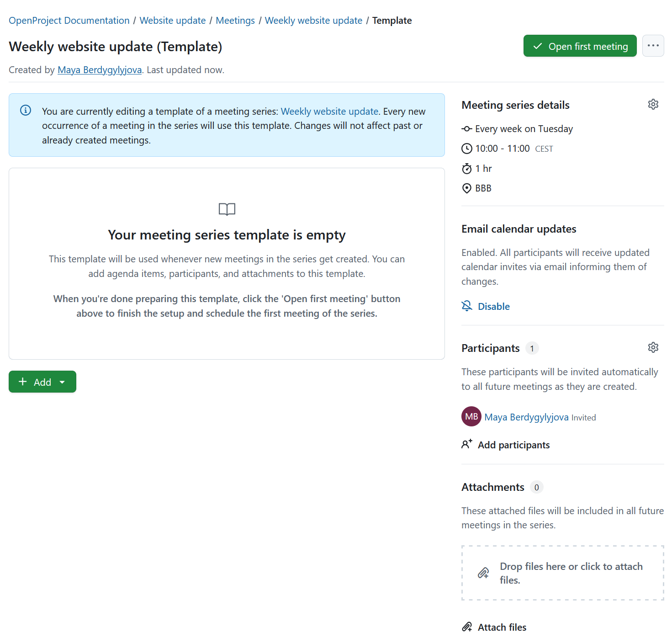Image resolution: width=672 pixels, height=638 pixels.
Task: Click the file drop zone to attach files
Action: (562, 573)
